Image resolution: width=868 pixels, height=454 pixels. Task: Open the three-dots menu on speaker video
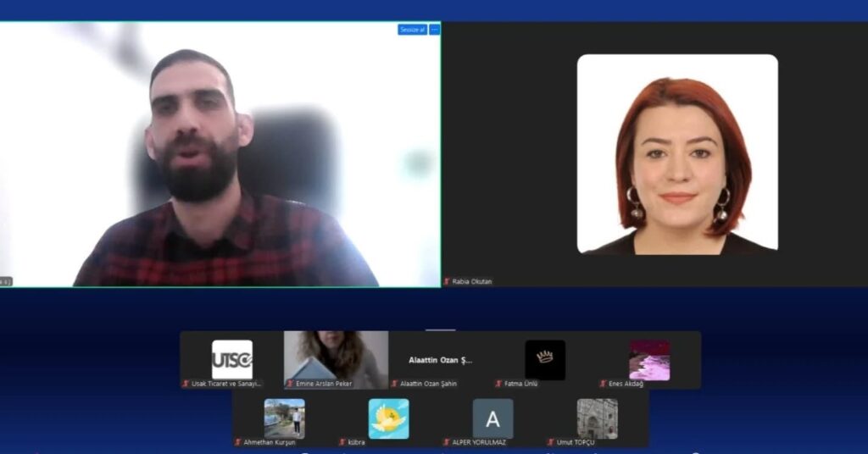pyautogui.click(x=435, y=30)
